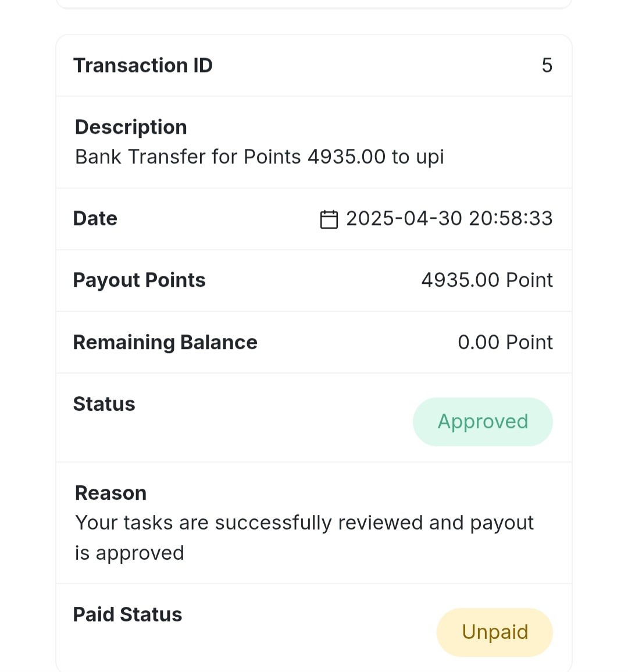Click the card edge above Transaction ID

(x=314, y=35)
